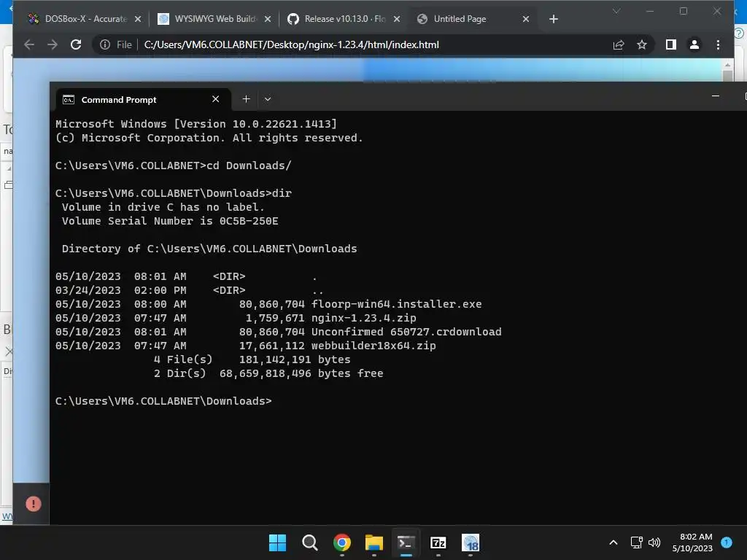Open Chrome from the taskbar
747x560 pixels.
click(x=341, y=542)
